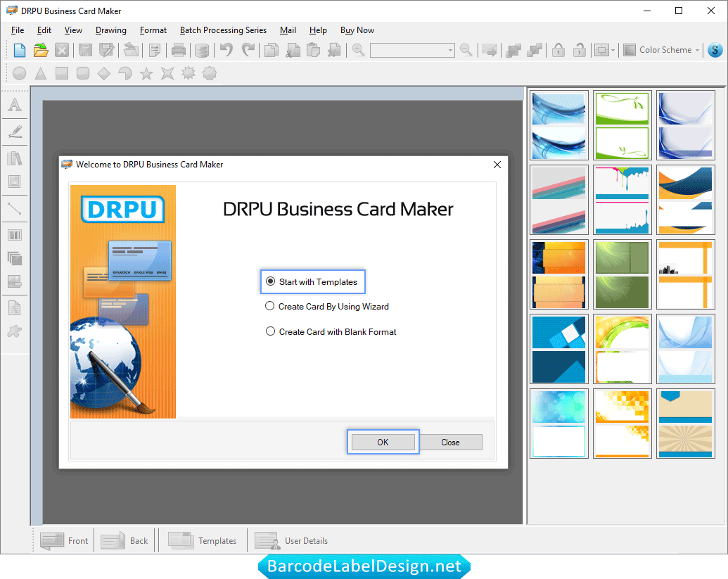The height and width of the screenshot is (579, 728).
Task: Click the Zoom Out magnifier icon
Action: 466,50
